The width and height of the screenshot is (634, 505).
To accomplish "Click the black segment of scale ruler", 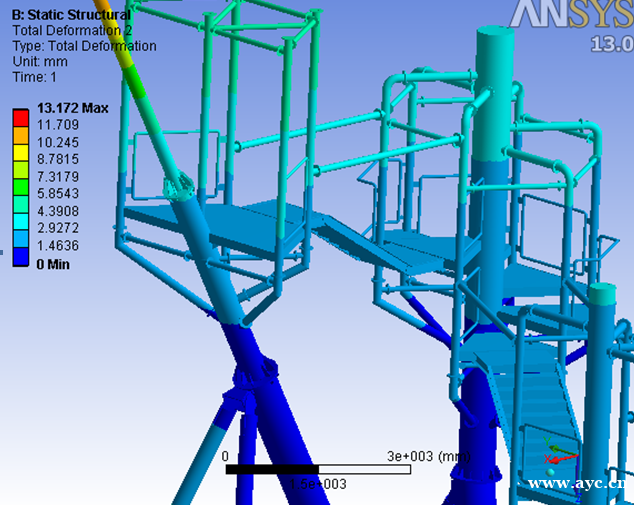I will (271, 469).
